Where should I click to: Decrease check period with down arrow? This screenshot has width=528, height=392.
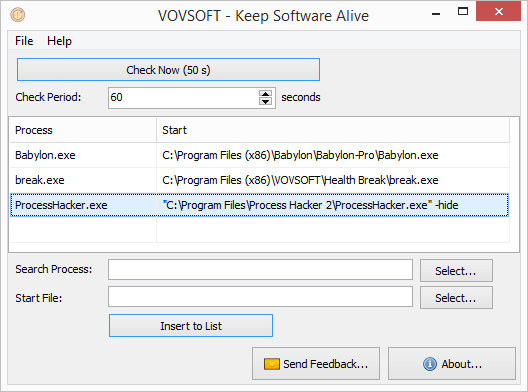pyautogui.click(x=265, y=101)
